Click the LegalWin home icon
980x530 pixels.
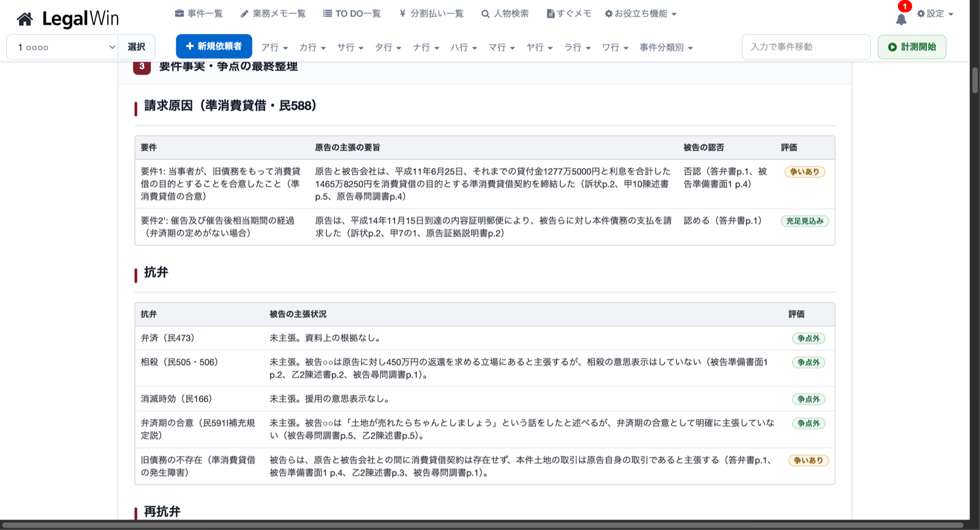pyautogui.click(x=24, y=19)
